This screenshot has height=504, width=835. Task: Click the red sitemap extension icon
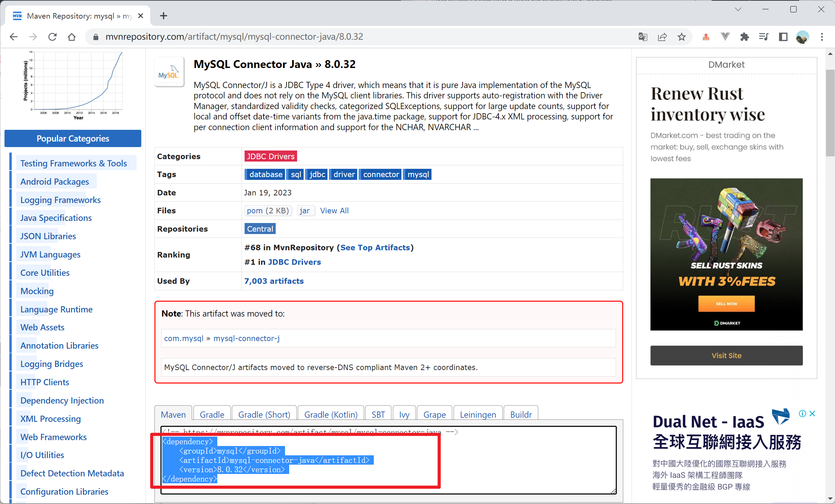[706, 37]
